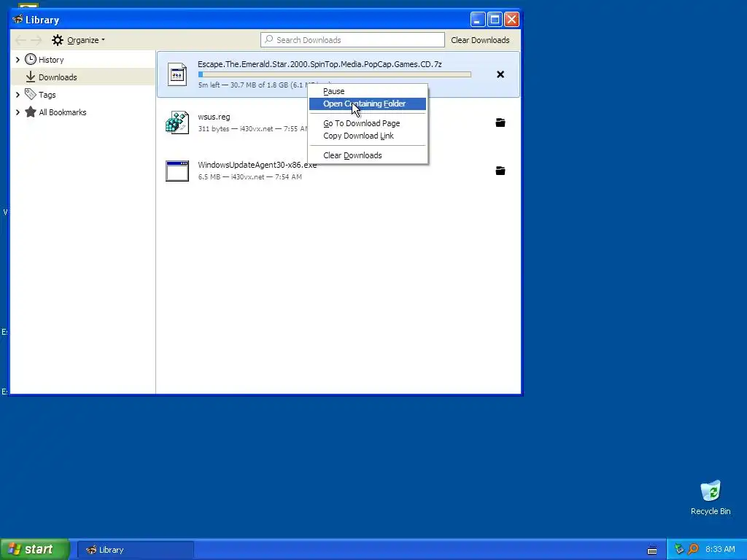This screenshot has width=747, height=560.
Task: Choose Open Containing Folder in context menu
Action: [x=368, y=104]
